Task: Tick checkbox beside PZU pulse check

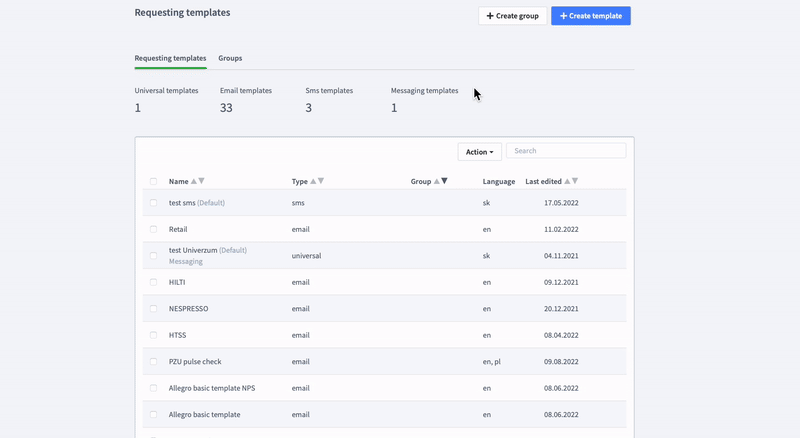Action: pos(154,362)
